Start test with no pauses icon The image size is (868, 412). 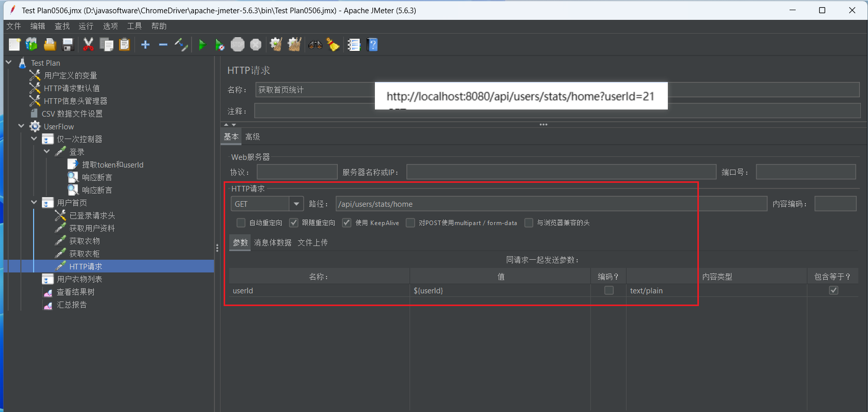click(x=220, y=45)
